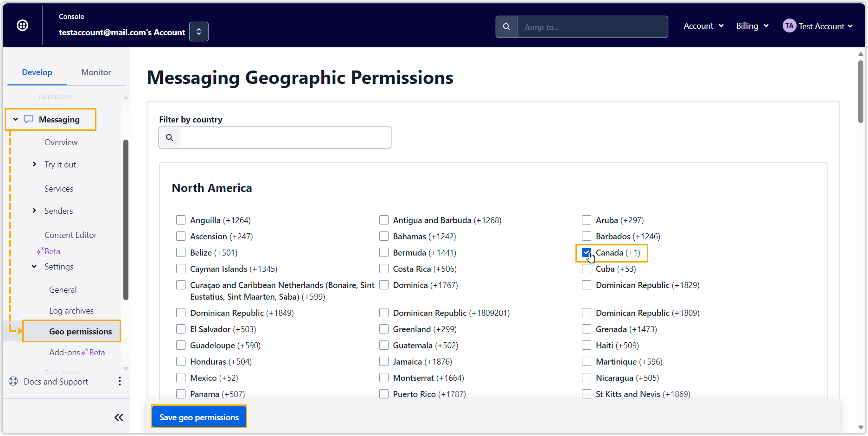Open the three-dot menu beside Docs and Support
Viewport: 868px width, 436px height.
[120, 381]
